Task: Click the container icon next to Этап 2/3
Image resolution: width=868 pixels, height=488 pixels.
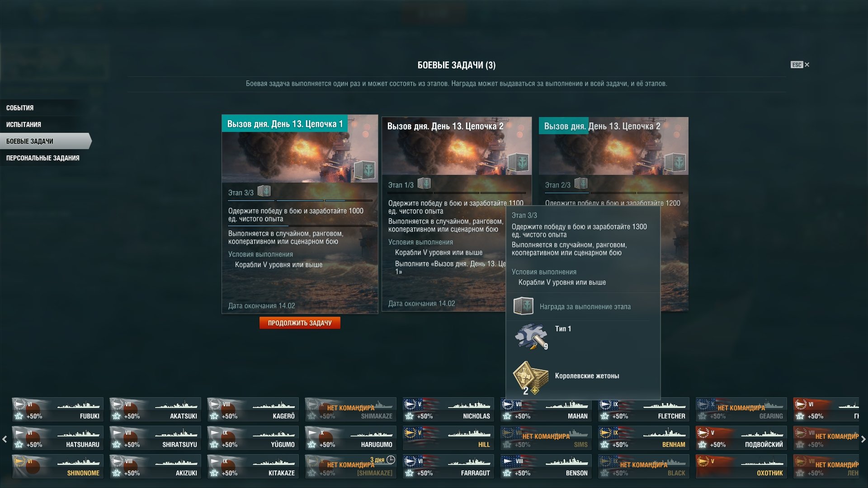Action: pos(581,183)
